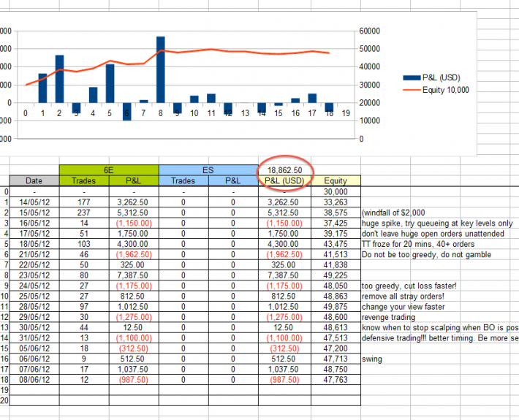Select the Date column header cell
Viewport: 519px width, 420px height.
coord(34,180)
